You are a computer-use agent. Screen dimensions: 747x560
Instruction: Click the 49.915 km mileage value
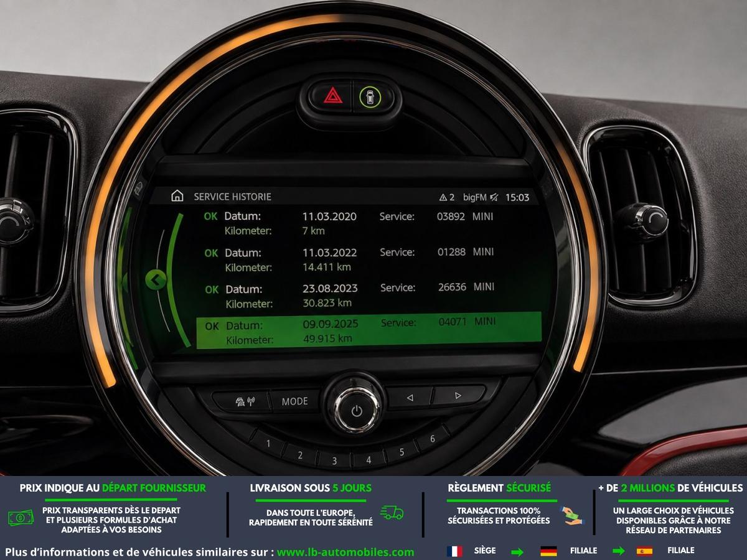point(328,338)
